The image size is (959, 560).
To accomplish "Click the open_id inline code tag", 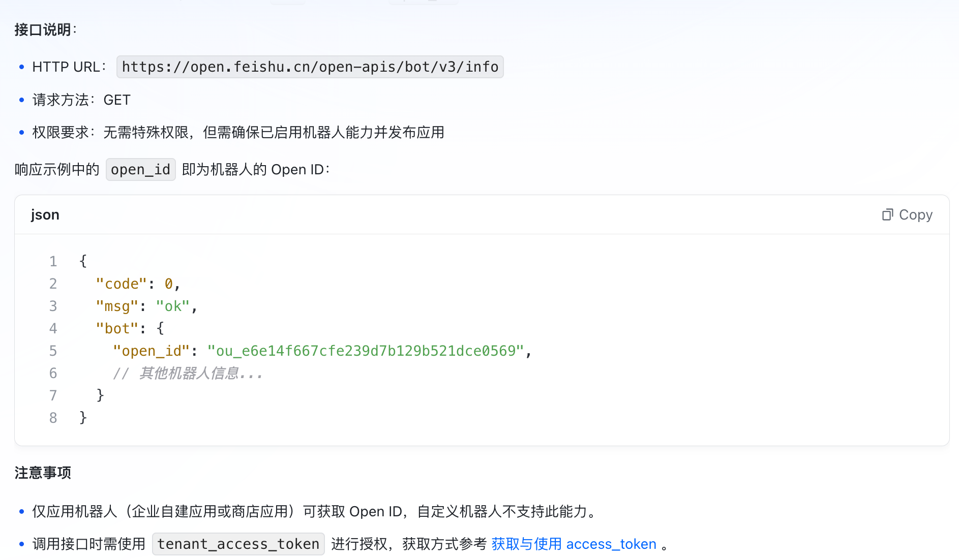I will tap(141, 170).
